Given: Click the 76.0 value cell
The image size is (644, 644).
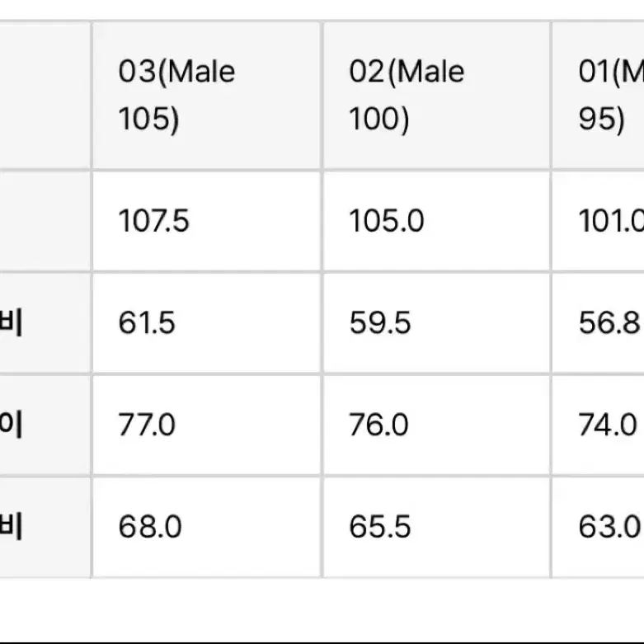Looking at the screenshot, I should tap(436, 425).
